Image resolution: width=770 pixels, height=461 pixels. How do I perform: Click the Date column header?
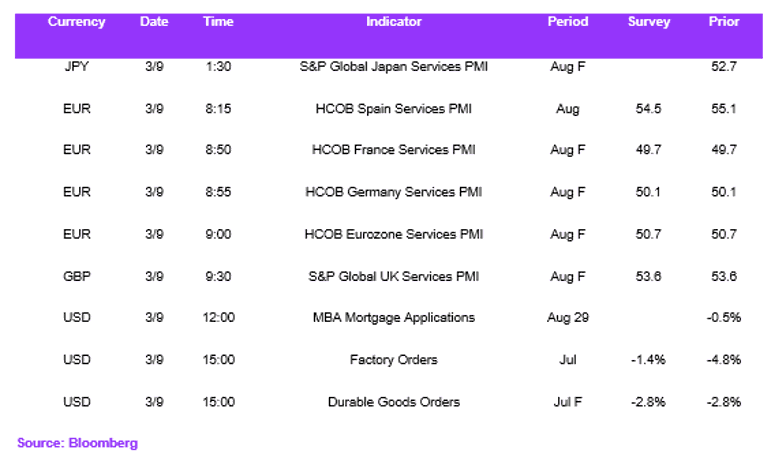tap(154, 22)
